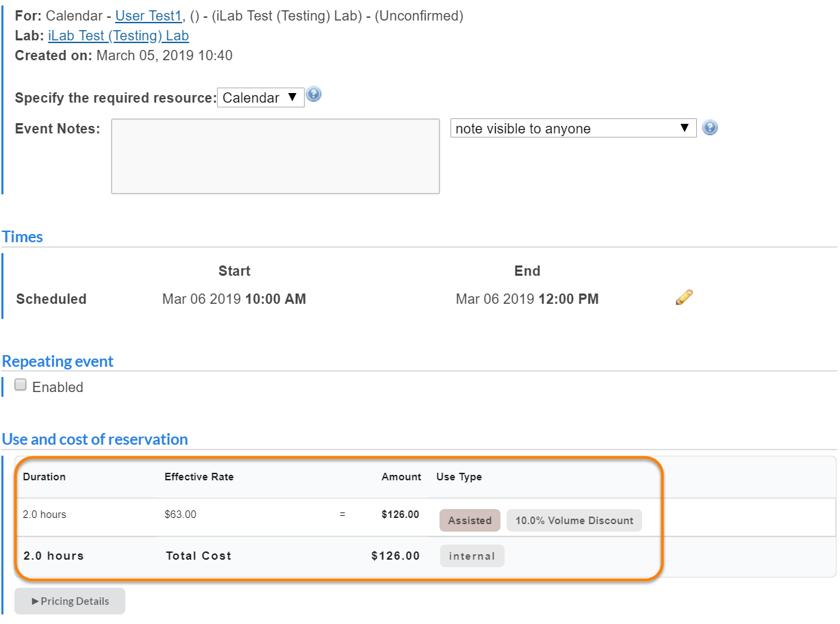Click the scheduled end time 12:00 PM
840x624 pixels.
point(568,299)
